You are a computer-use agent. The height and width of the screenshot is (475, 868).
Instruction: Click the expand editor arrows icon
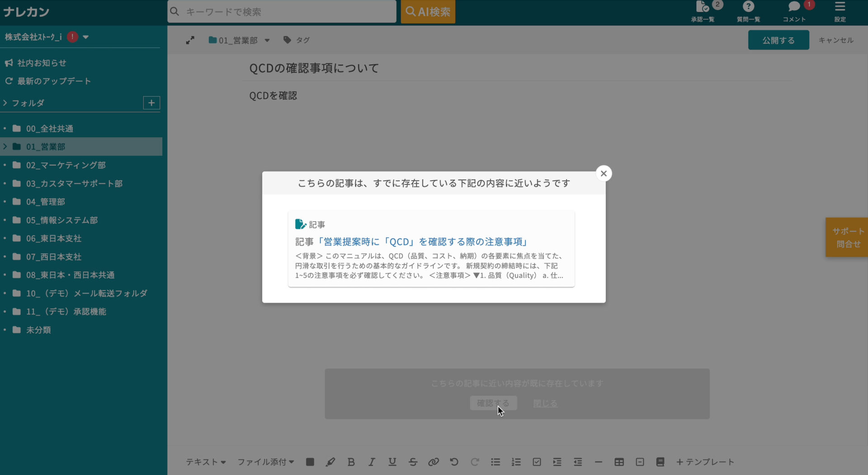(190, 40)
